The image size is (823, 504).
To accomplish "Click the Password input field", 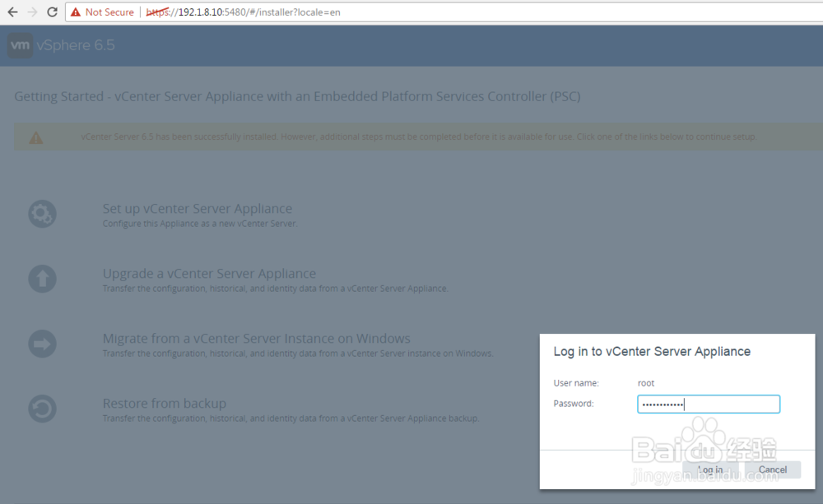I will [x=709, y=404].
